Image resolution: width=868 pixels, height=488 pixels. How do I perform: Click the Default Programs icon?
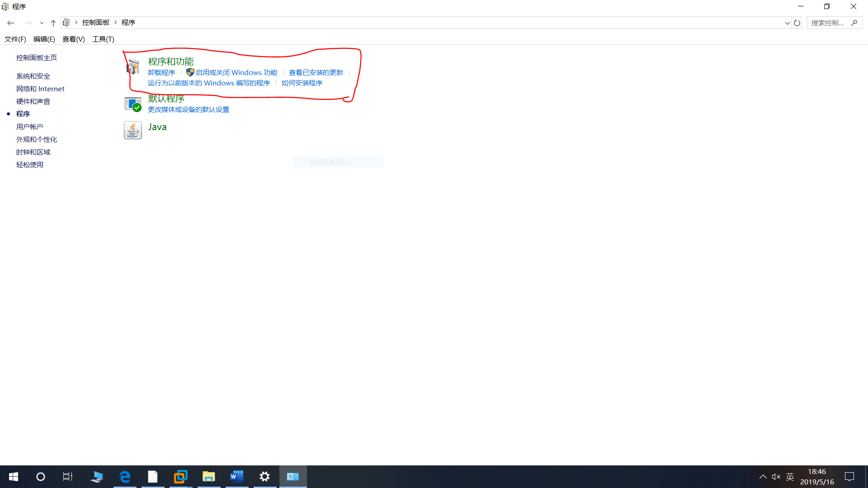[133, 104]
